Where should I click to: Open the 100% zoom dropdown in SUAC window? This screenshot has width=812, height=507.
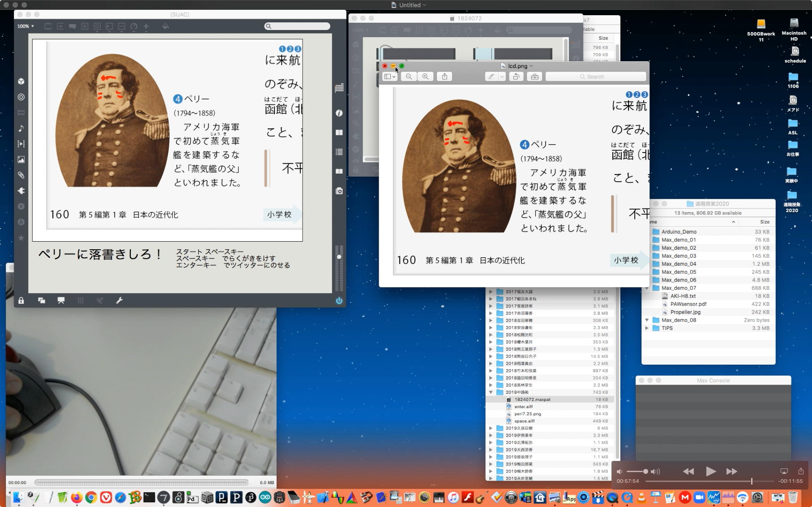[x=26, y=26]
